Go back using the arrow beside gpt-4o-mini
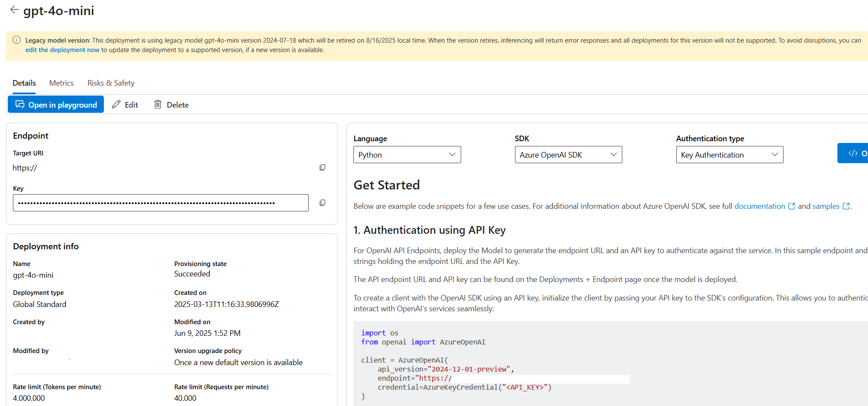The width and height of the screenshot is (868, 406). tap(15, 10)
